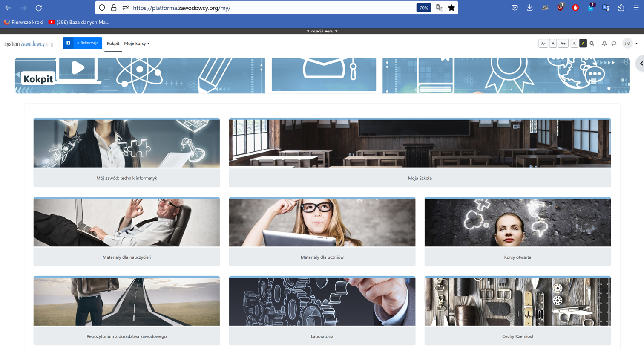
Task: Expand the 'rozwiń menu' top bar
Action: point(322,31)
